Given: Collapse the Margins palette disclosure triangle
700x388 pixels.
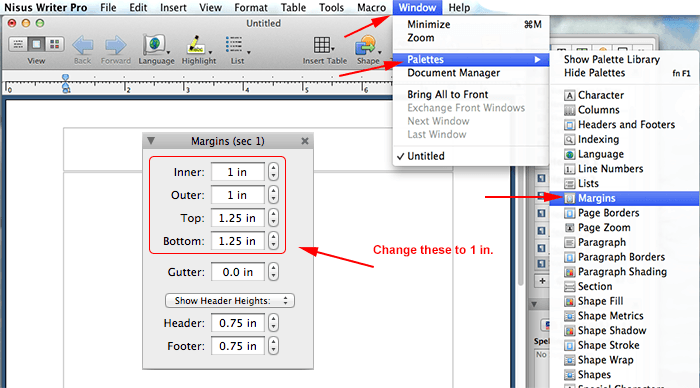Looking at the screenshot, I should click(x=151, y=141).
